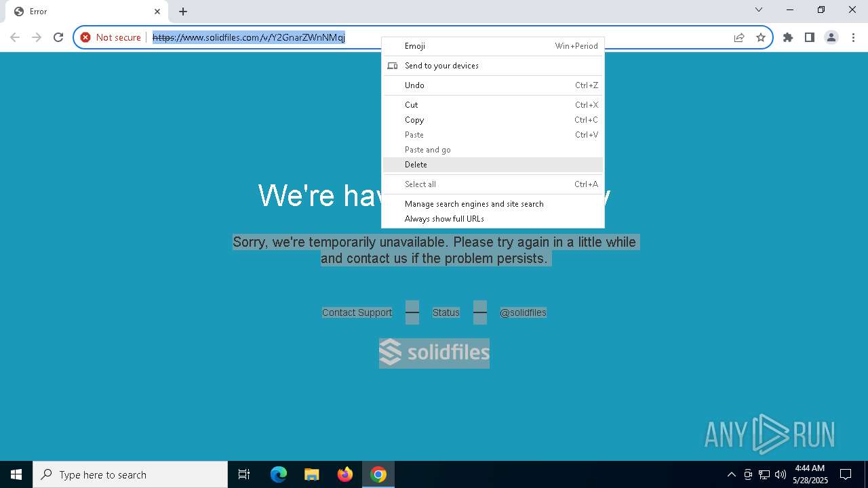Click the Contact Support link
This screenshot has height=488, width=868.
[357, 312]
